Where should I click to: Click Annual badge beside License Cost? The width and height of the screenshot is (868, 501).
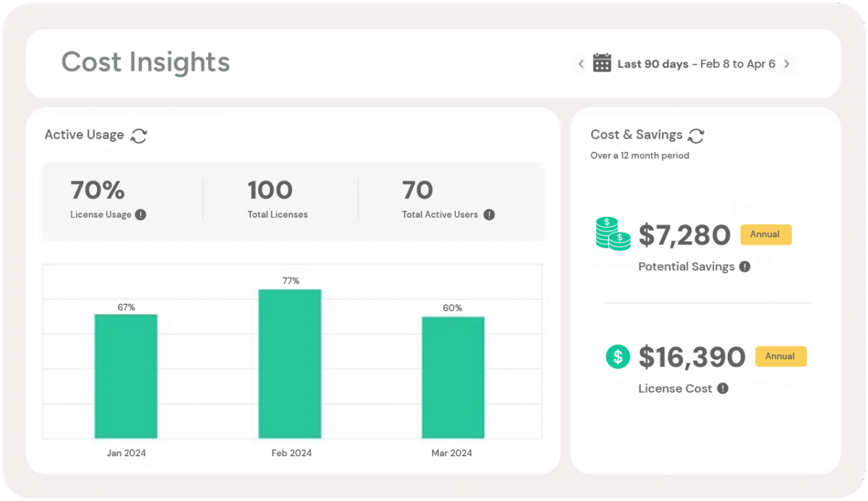coord(780,356)
